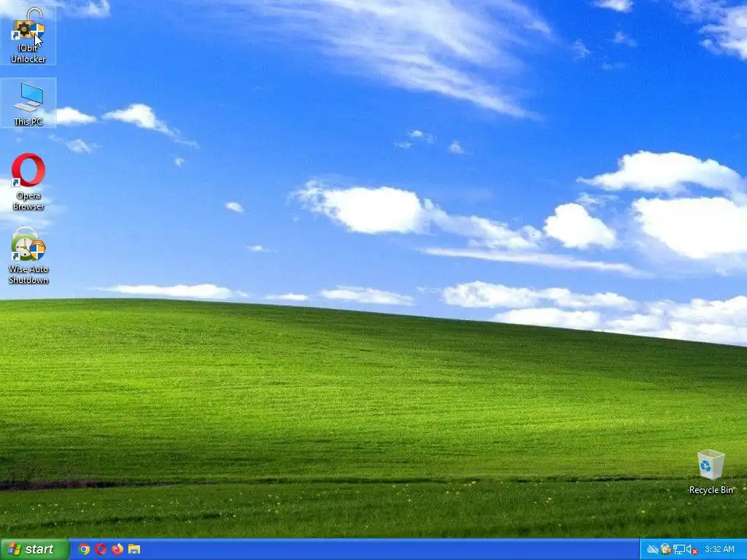
Task: Click the network monitor tray icon
Action: coord(679,550)
